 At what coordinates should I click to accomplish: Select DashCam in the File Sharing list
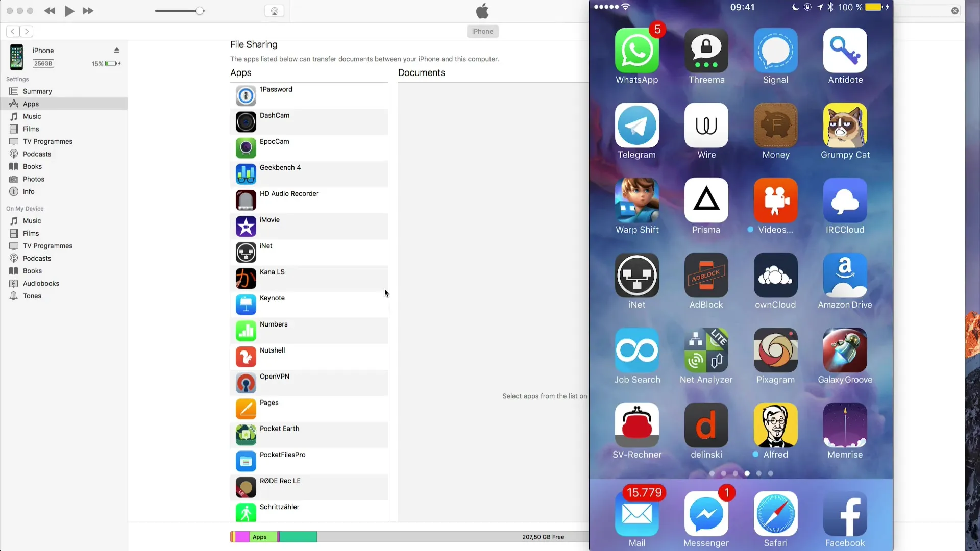pos(309,121)
